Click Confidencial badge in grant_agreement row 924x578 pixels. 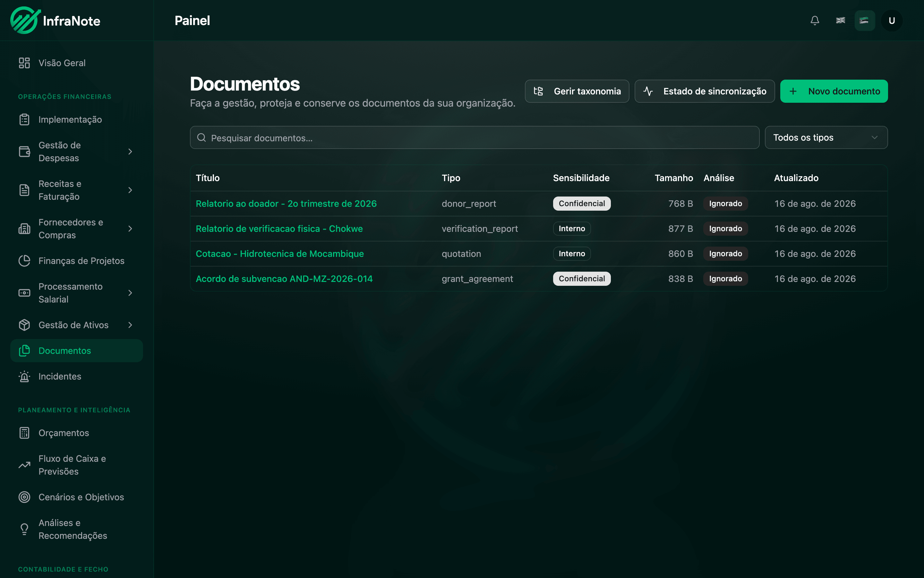click(582, 279)
